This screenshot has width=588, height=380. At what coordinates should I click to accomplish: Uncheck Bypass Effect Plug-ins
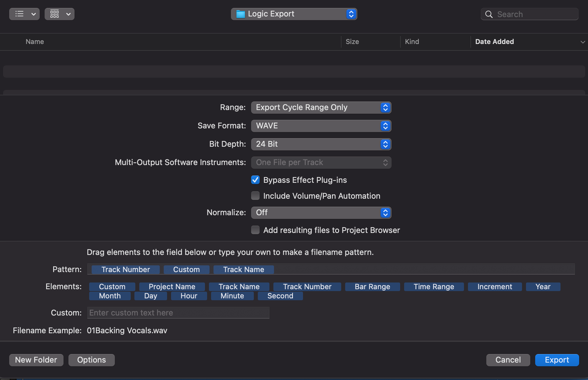(x=255, y=180)
